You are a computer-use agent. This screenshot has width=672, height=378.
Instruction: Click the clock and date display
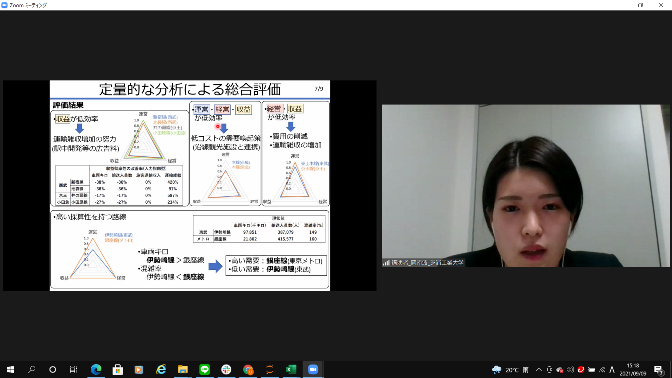[633, 369]
